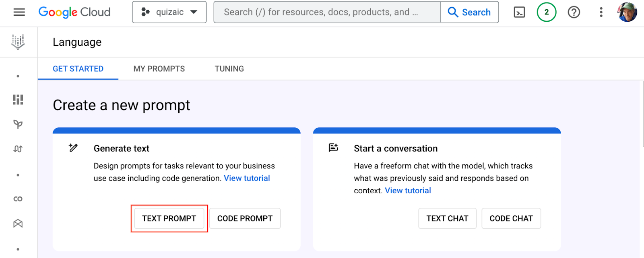Expand the quizaic project selector dropdown
Image resolution: width=644 pixels, height=258 pixels.
click(x=169, y=12)
